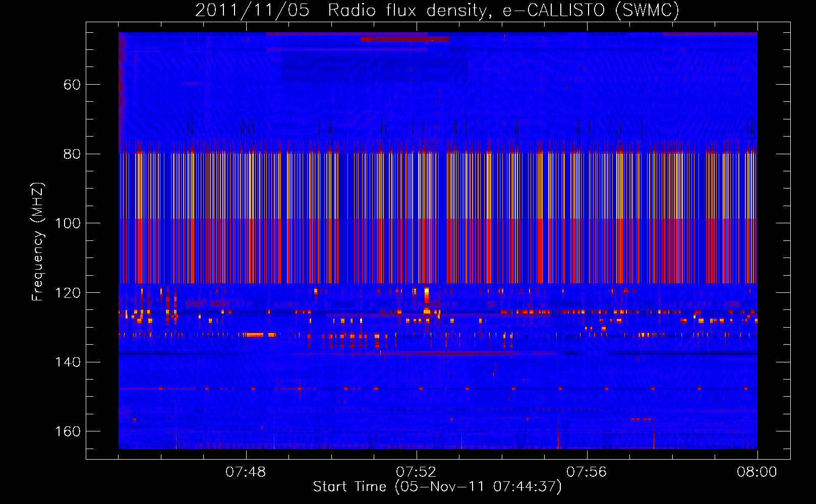Click the 07:48 time tick label

[246, 472]
